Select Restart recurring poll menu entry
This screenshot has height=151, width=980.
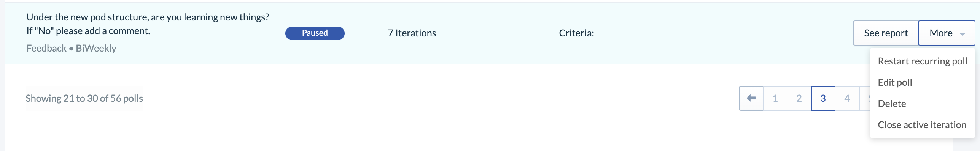922,61
